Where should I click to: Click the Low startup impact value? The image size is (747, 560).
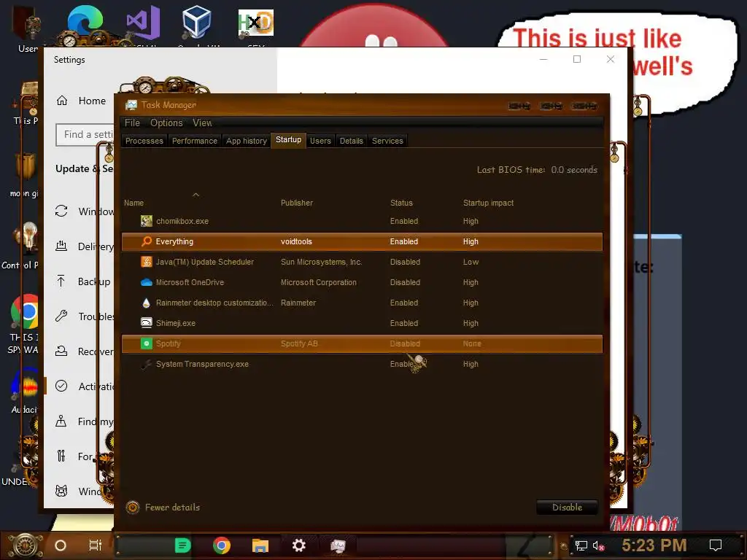pyautogui.click(x=471, y=262)
